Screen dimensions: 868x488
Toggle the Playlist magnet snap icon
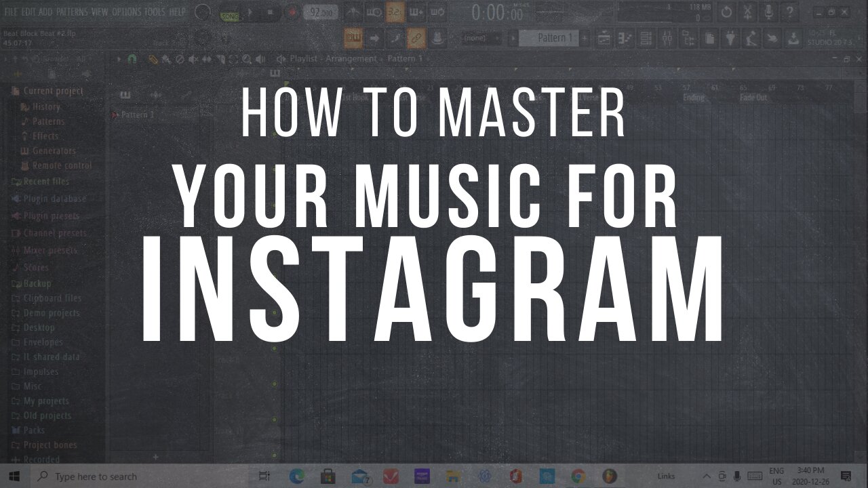pos(132,59)
